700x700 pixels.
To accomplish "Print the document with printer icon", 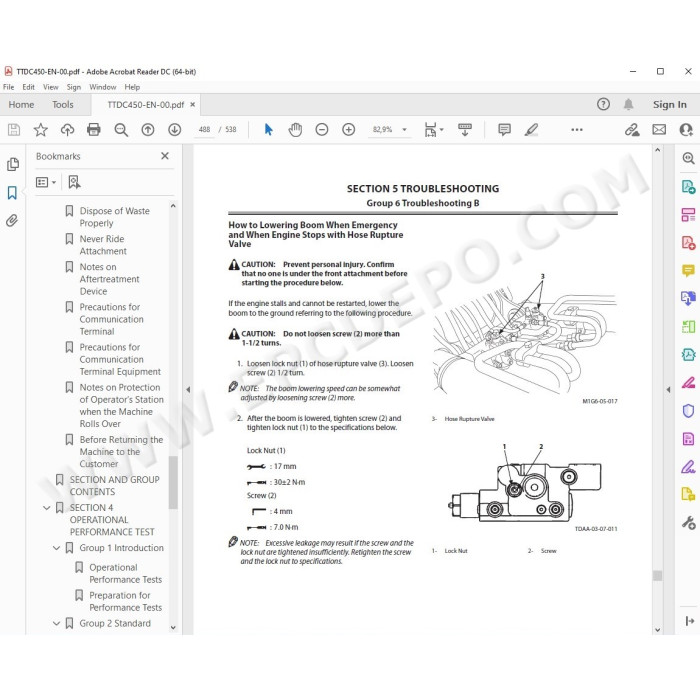I will 94,130.
